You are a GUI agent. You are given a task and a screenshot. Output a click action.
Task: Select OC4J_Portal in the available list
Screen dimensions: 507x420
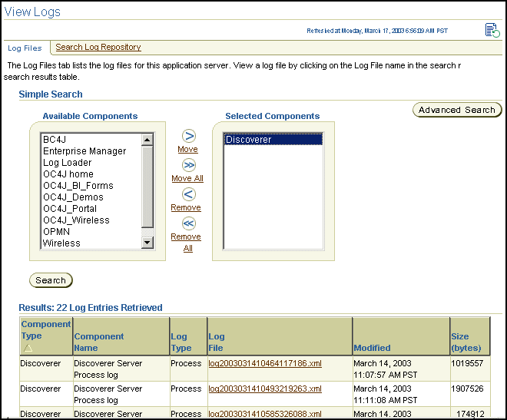coord(70,209)
